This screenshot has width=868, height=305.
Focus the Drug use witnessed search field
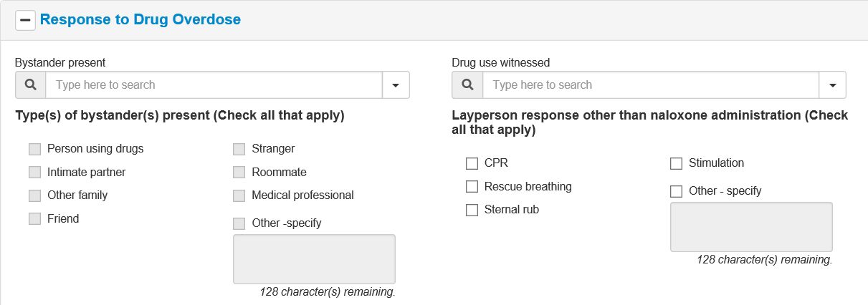[650, 84]
